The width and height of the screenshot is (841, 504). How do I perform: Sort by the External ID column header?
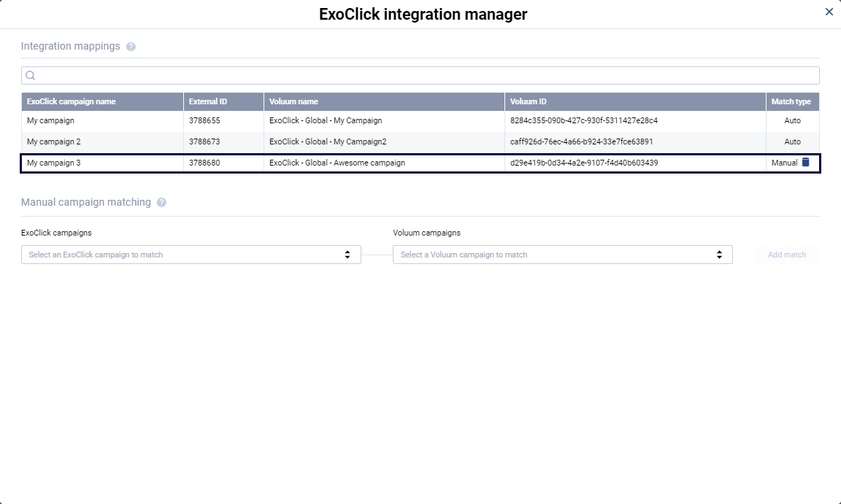pyautogui.click(x=207, y=101)
